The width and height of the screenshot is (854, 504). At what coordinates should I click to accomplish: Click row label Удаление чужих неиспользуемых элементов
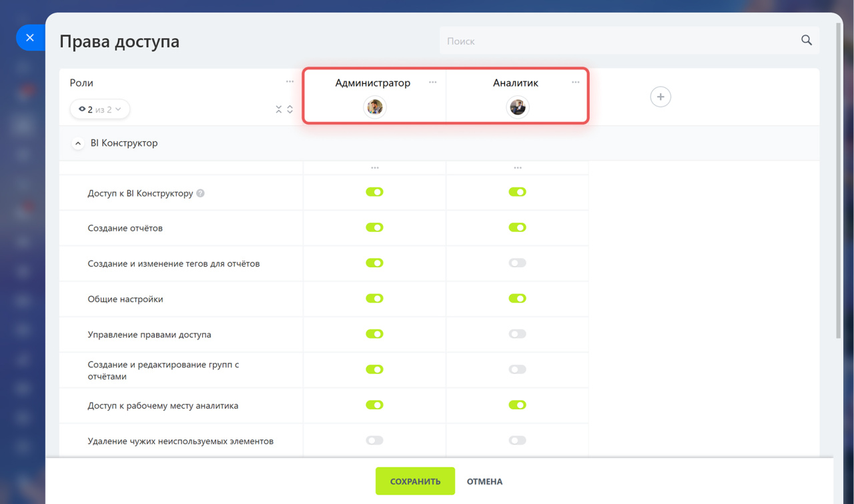coord(181,441)
